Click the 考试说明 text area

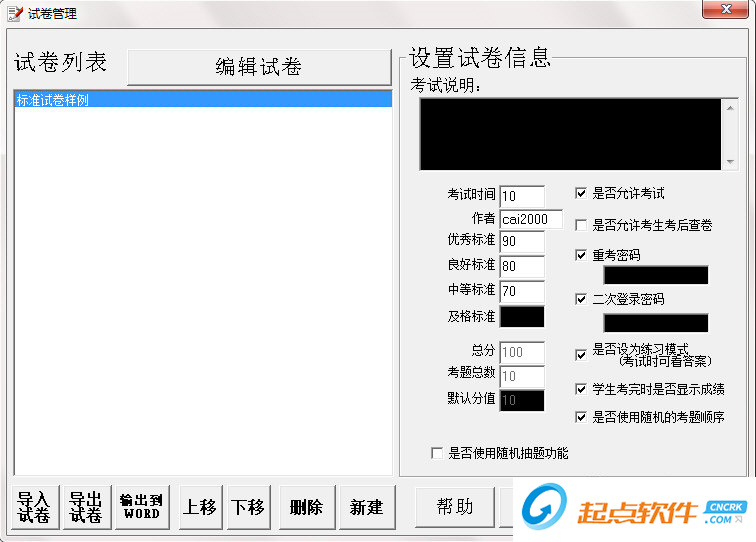(x=570, y=134)
